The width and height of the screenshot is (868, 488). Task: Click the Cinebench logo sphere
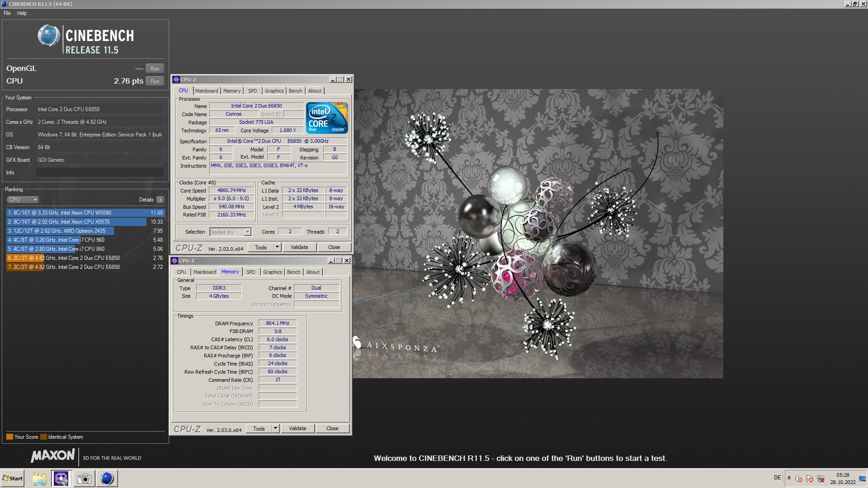pos(49,36)
